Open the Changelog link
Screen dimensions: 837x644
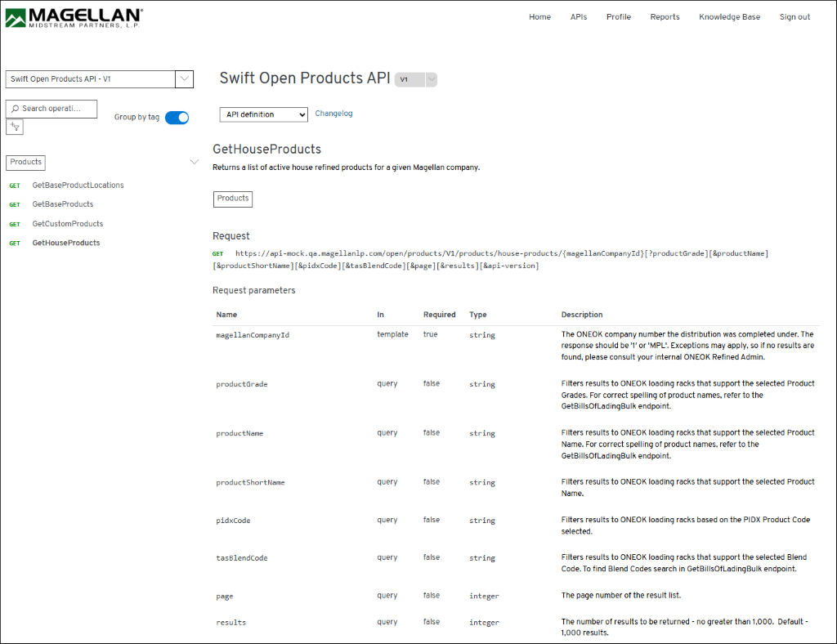tap(333, 114)
